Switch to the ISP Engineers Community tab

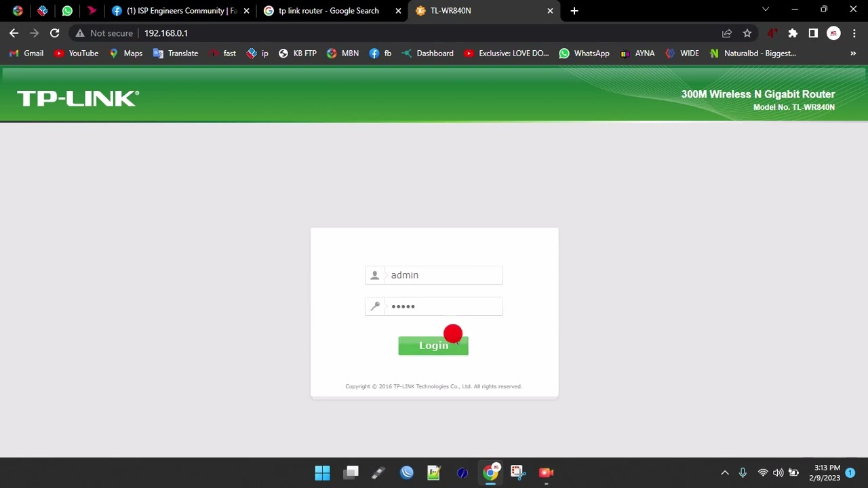coord(181,11)
